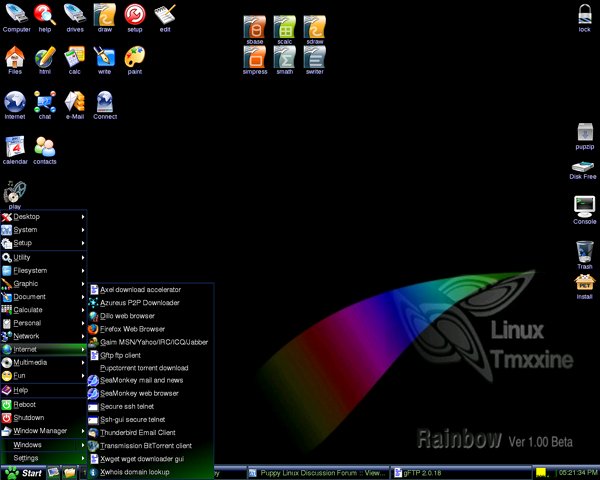Launch the draw desktop icon
Image resolution: width=600 pixels, height=480 pixels.
tap(105, 18)
